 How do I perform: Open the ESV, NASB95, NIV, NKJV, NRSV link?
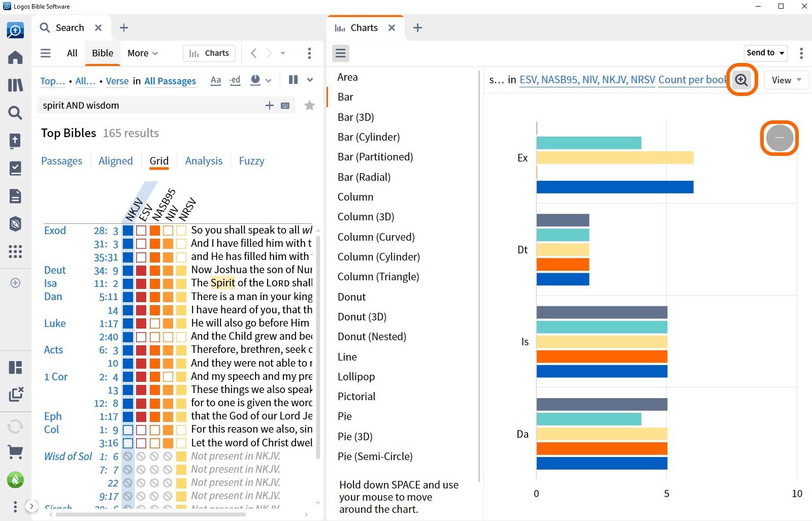[587, 80]
